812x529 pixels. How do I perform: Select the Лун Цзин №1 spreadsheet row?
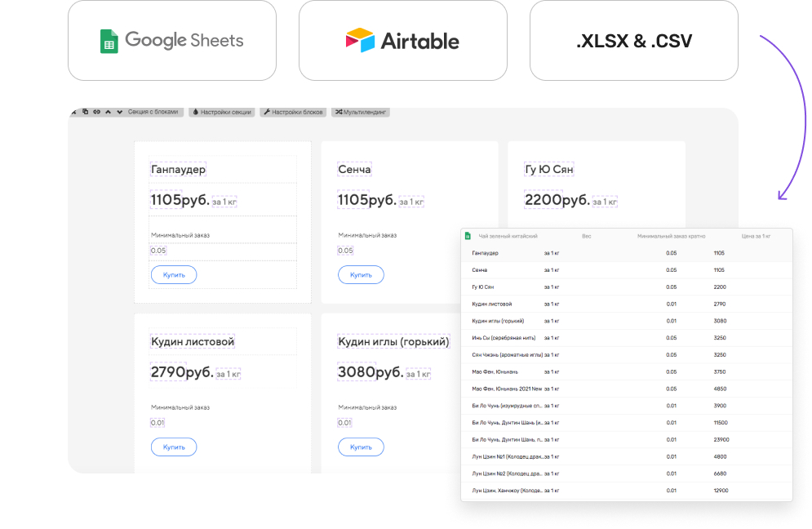click(627, 456)
